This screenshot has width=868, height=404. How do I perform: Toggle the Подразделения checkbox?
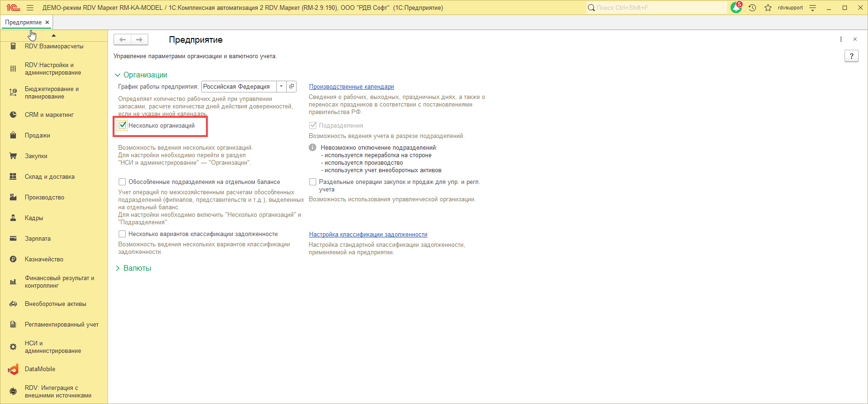[313, 125]
